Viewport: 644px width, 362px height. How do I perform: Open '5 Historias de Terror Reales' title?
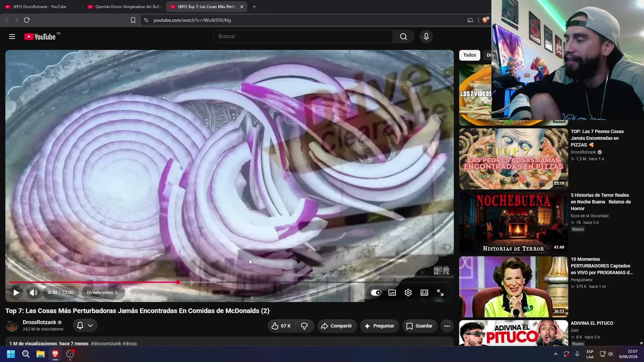click(601, 202)
